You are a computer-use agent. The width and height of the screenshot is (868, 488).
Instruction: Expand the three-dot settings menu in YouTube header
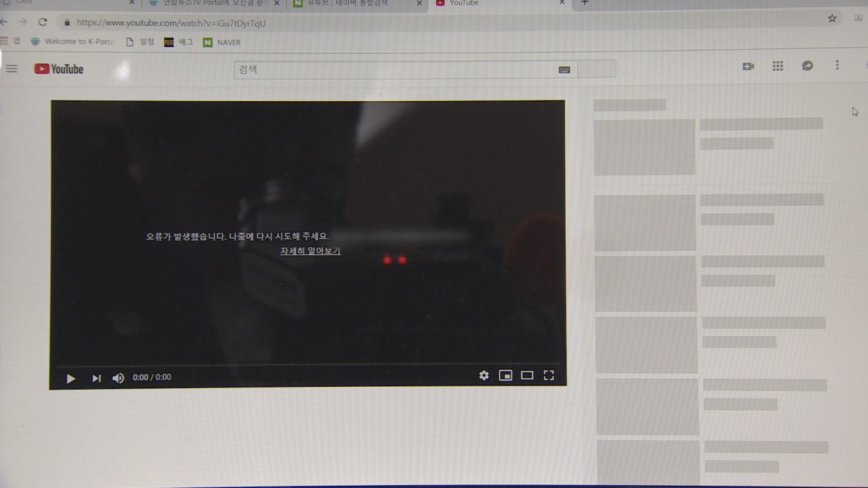[837, 66]
